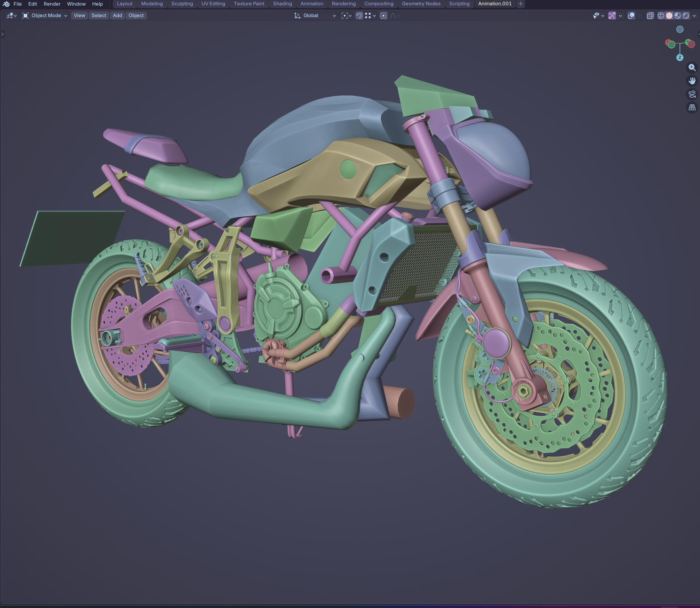Click the Add button in header
The width and height of the screenshot is (700, 608).
pyautogui.click(x=117, y=15)
